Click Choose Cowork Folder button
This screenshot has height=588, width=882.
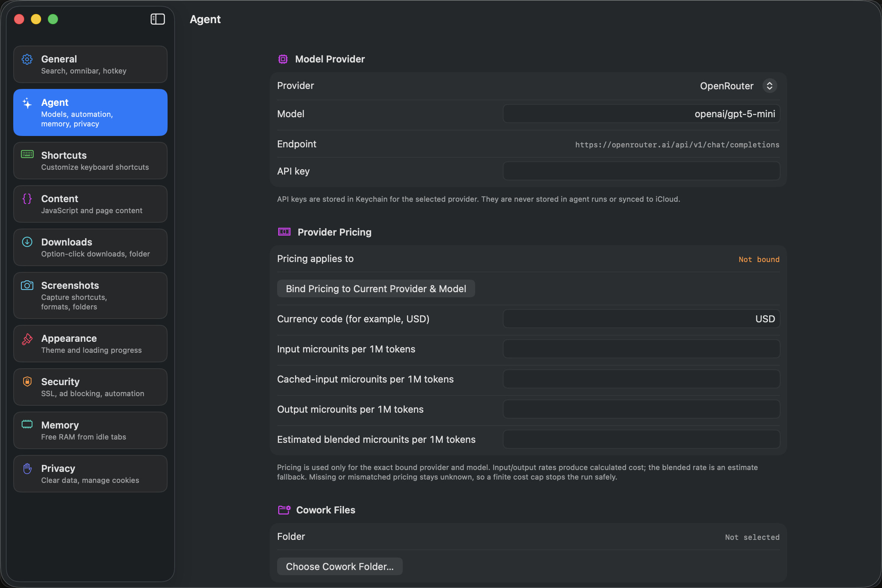point(340,566)
